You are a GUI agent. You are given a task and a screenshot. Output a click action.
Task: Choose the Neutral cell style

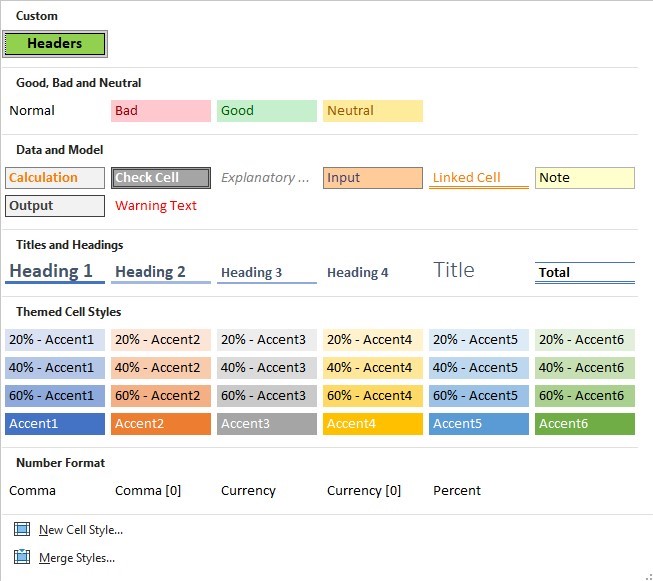coord(372,111)
